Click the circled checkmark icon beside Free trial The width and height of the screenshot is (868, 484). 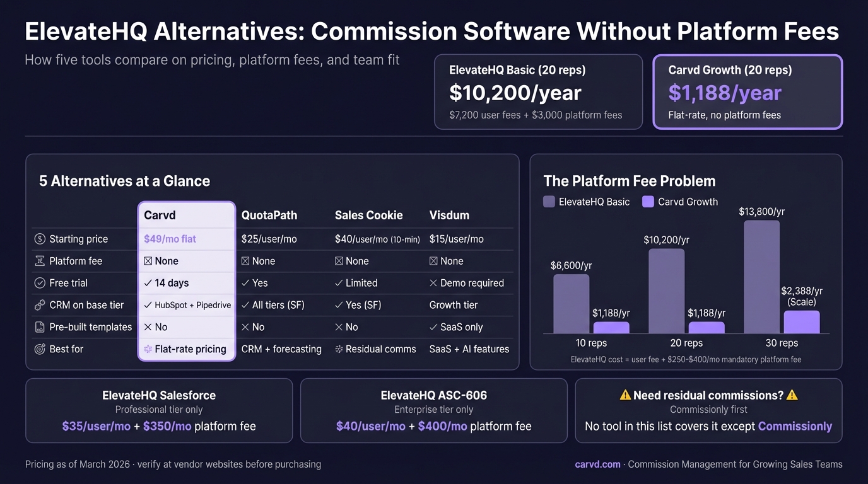[x=38, y=282]
